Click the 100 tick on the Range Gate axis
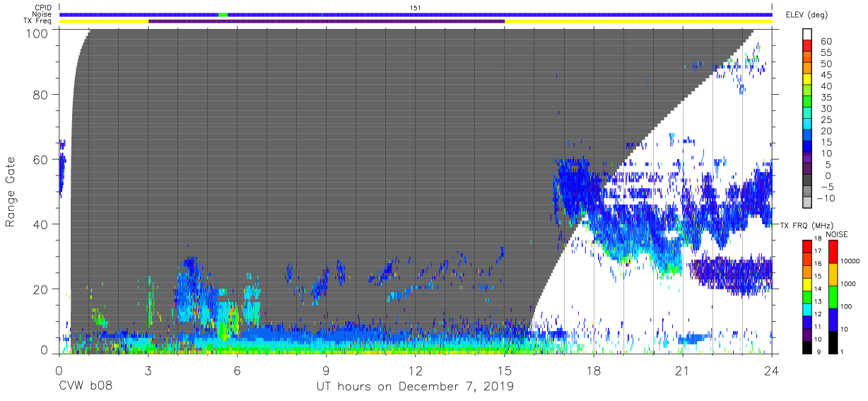 37,33
